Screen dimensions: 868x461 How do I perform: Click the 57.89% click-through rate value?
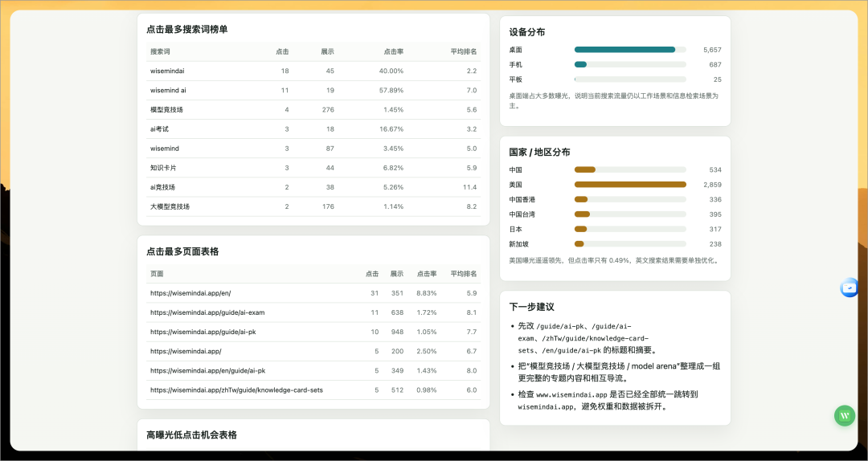click(x=391, y=90)
